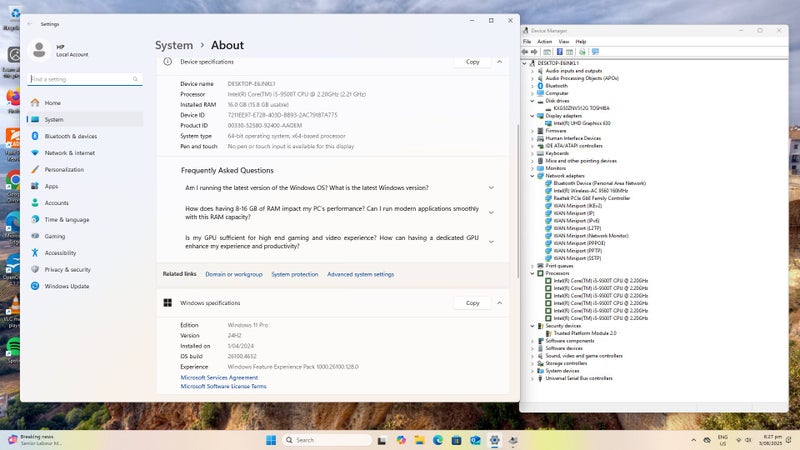Viewport: 800px width, 450px height.
Task: Copy device specifications
Action: [x=472, y=62]
